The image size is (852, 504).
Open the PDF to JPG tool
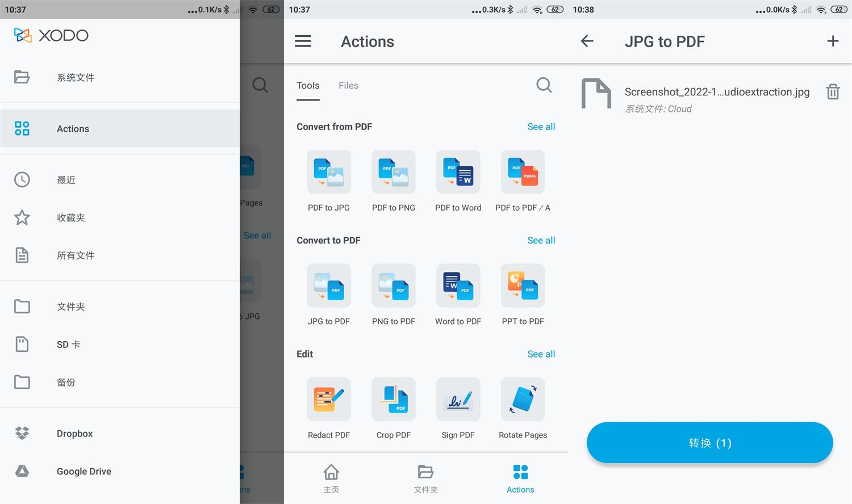pos(328,173)
